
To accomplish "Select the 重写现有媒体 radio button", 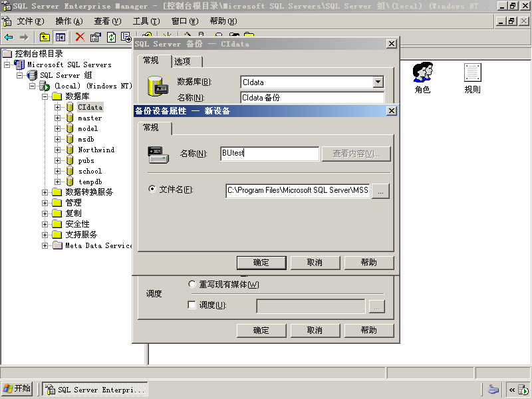I will pyautogui.click(x=192, y=284).
